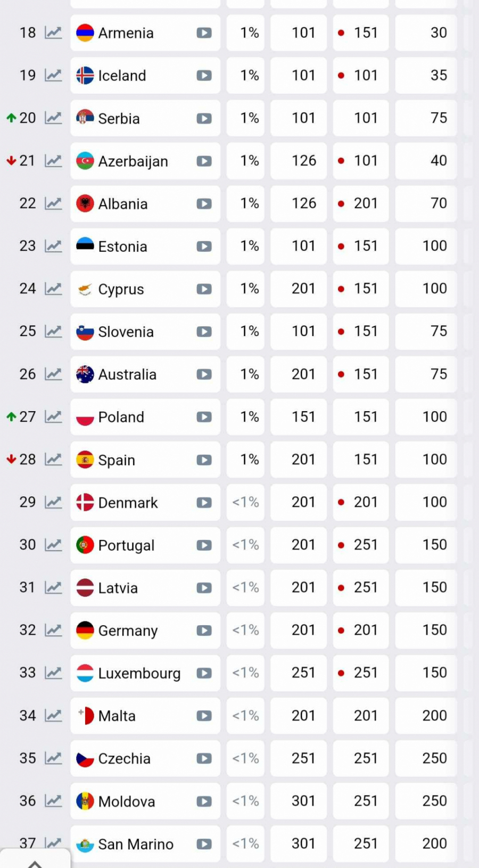Screen dimensions: 479x868
Task: Open Serbia's trend graph icon
Action: [x=53, y=118]
